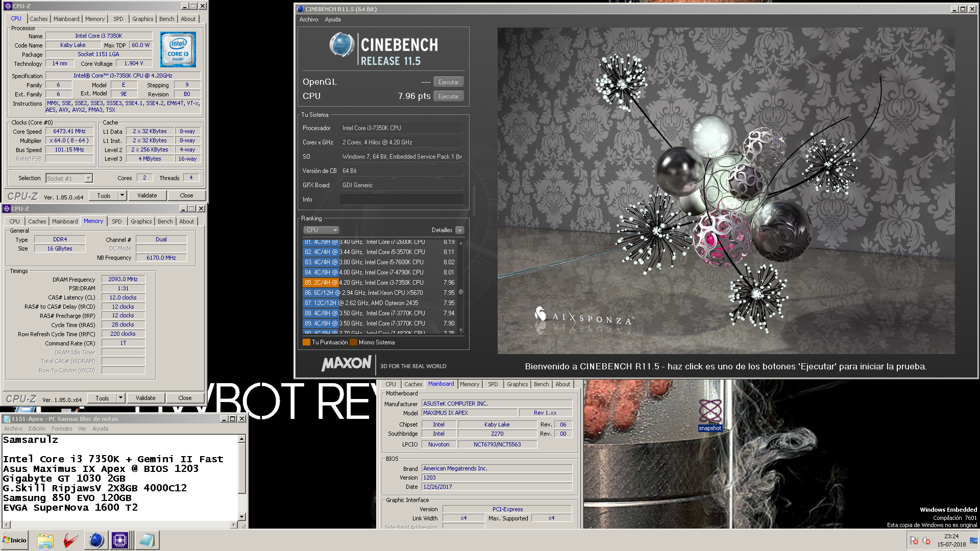The image size is (980, 551).
Task: Open the Inicio start button
Action: click(x=14, y=540)
